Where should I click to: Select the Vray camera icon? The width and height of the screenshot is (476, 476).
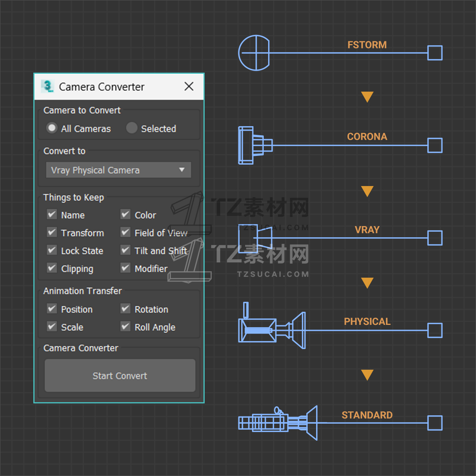pos(255,238)
